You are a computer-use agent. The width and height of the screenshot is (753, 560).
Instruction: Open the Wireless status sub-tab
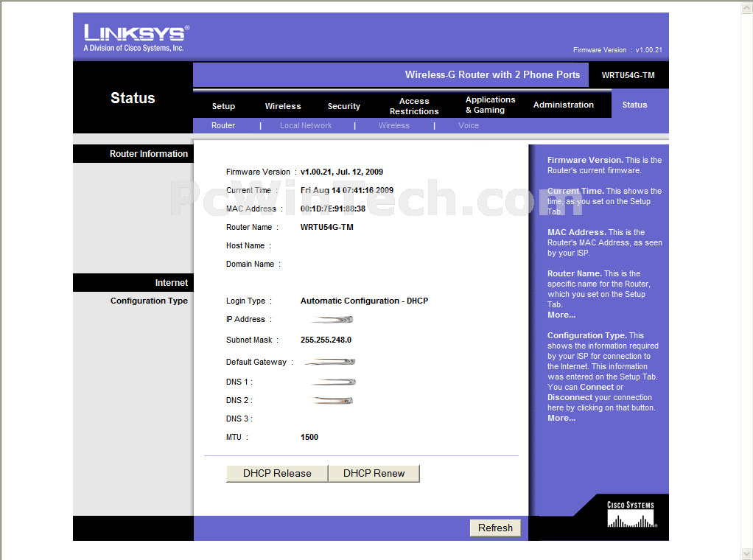(393, 125)
